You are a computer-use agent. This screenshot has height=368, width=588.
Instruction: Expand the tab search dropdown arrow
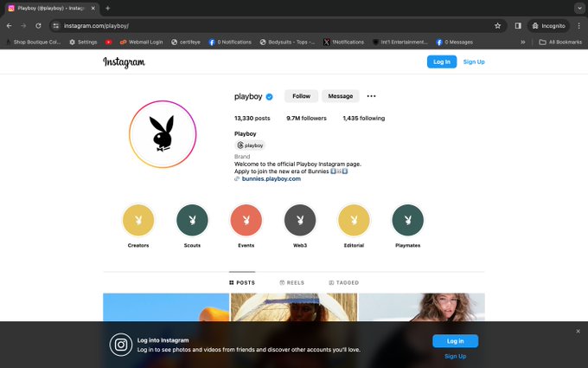pos(579,9)
